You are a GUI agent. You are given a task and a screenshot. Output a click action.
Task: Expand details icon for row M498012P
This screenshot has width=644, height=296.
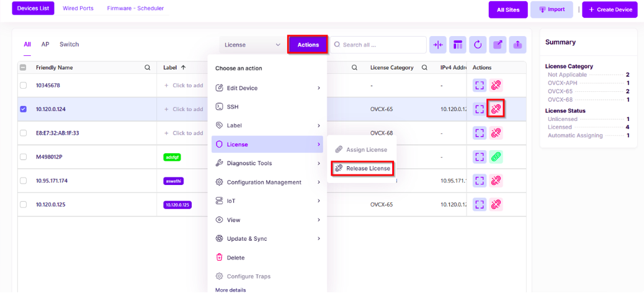pyautogui.click(x=480, y=157)
